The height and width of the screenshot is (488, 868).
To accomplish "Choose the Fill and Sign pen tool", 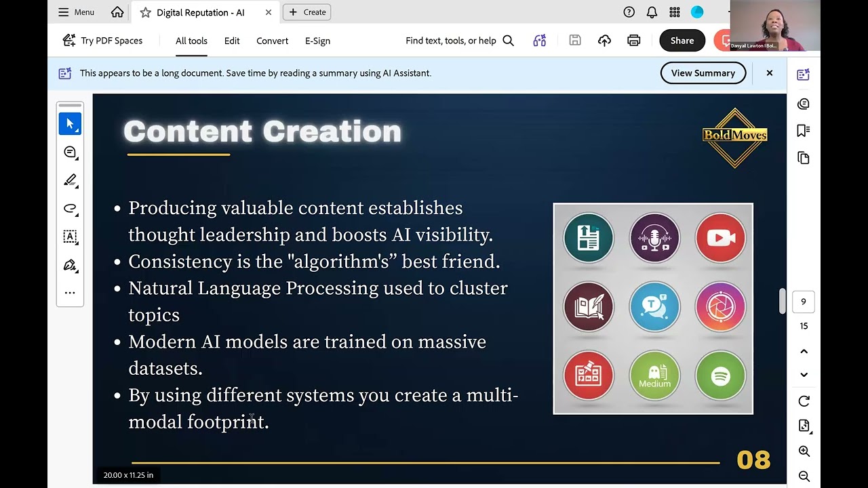I will pyautogui.click(x=70, y=265).
